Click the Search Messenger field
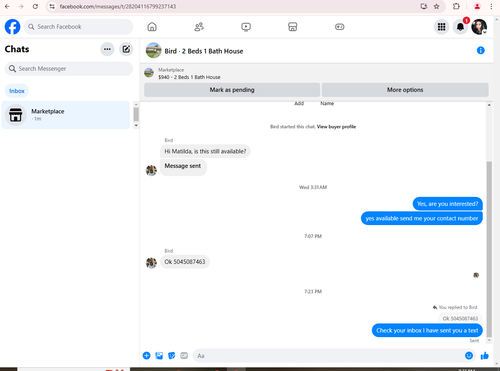This screenshot has width=500, height=371. tap(69, 69)
